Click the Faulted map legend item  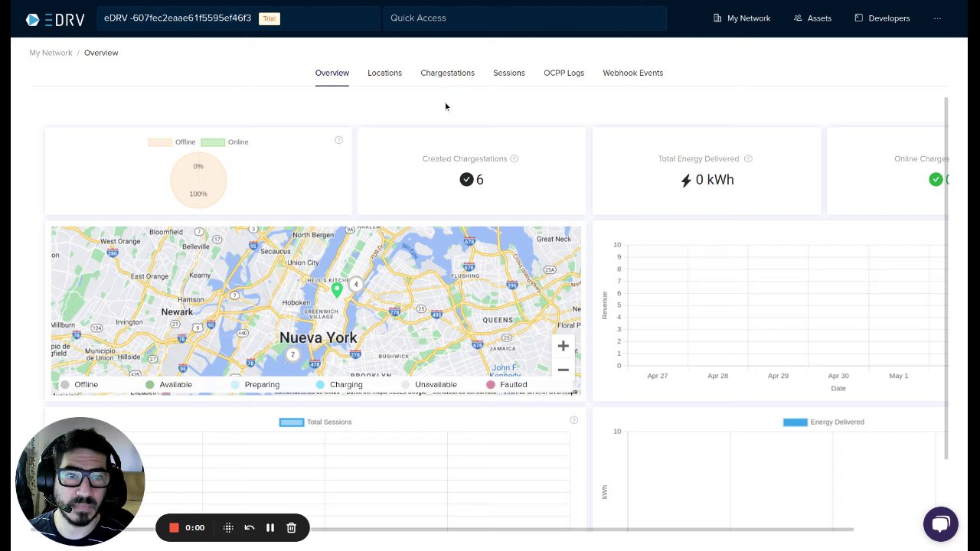pyautogui.click(x=507, y=384)
